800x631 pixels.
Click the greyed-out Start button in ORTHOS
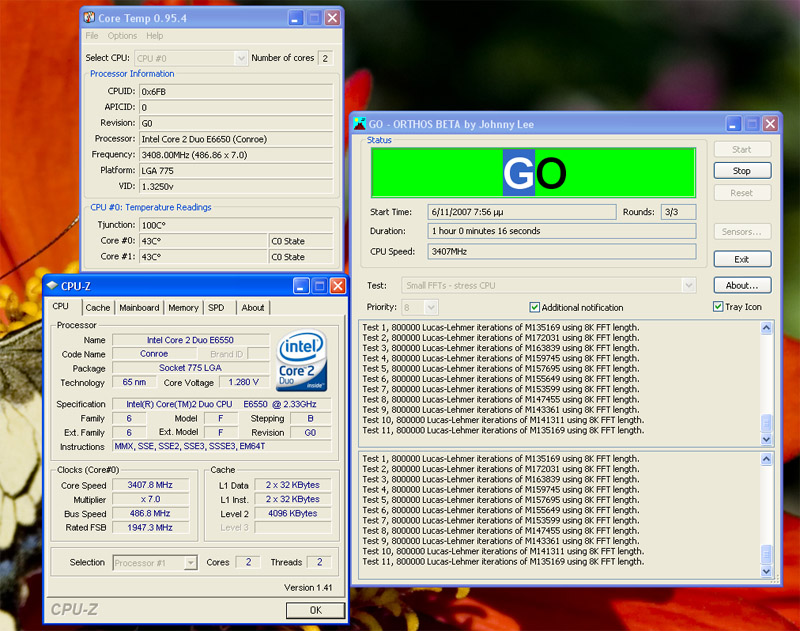click(742, 149)
